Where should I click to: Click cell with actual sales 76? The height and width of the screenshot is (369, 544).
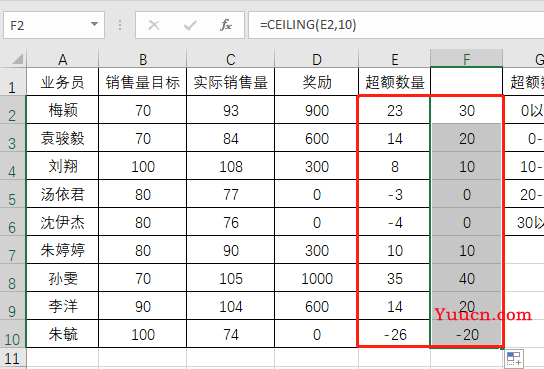click(230, 222)
